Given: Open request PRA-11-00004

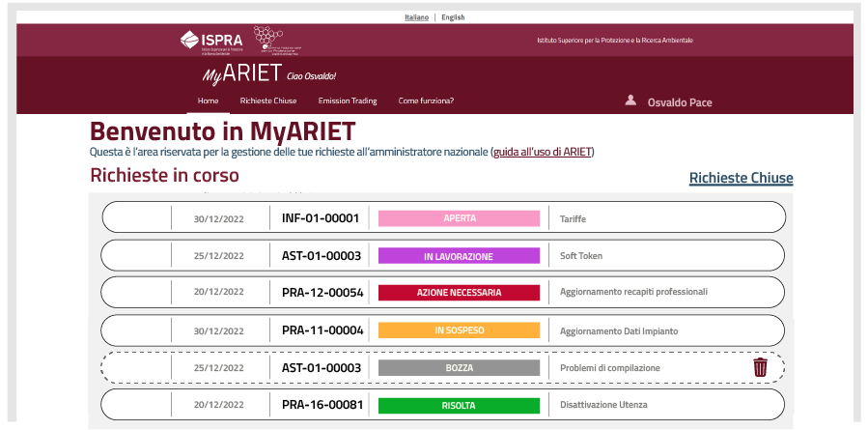Looking at the screenshot, I should pyautogui.click(x=322, y=330).
